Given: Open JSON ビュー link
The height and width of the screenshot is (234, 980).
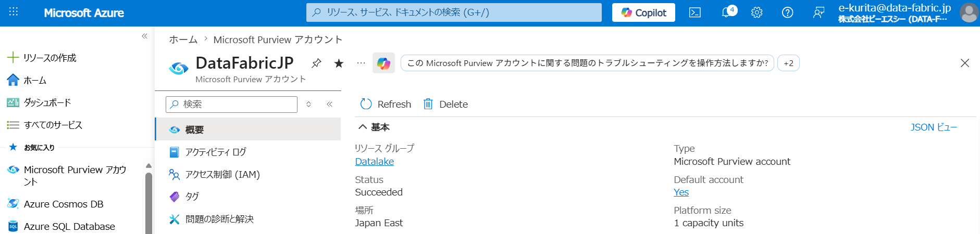Looking at the screenshot, I should pos(934,127).
